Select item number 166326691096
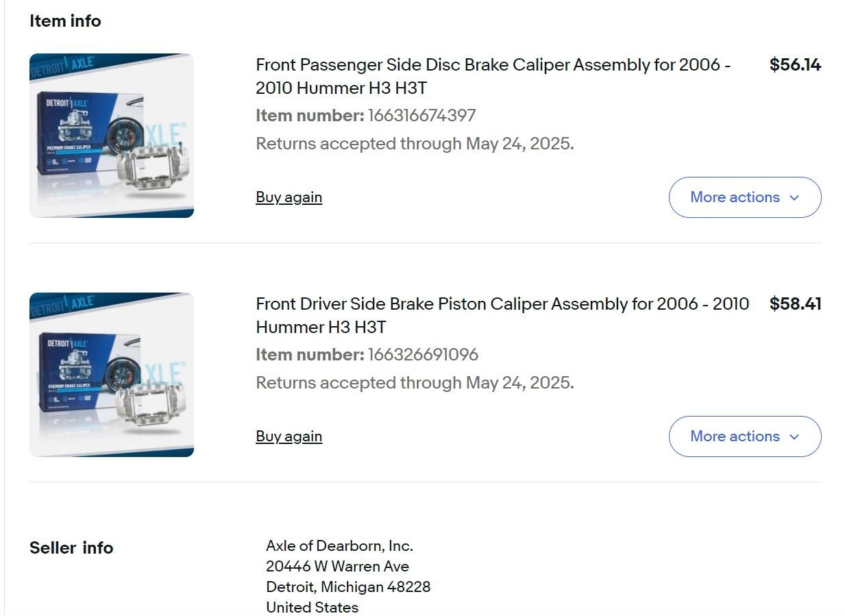The image size is (845, 616). point(423,355)
